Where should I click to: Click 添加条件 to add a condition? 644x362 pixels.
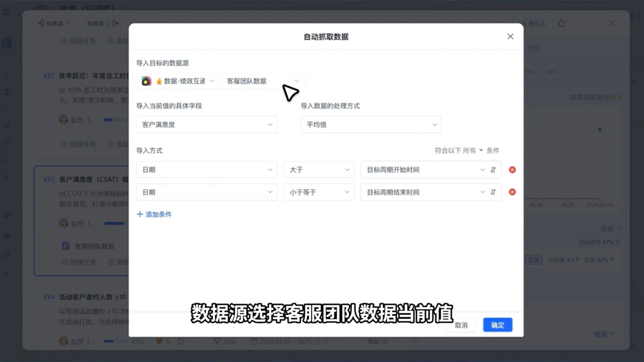pos(154,214)
